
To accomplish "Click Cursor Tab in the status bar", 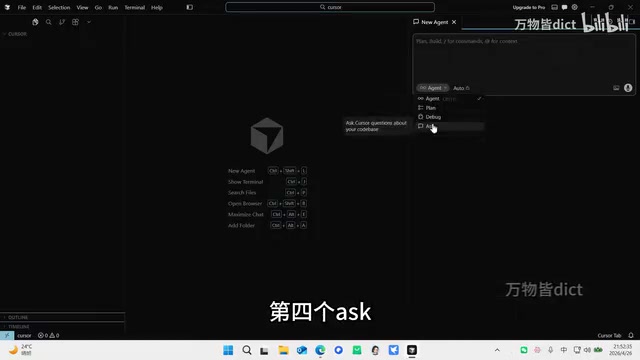I will 609,335.
